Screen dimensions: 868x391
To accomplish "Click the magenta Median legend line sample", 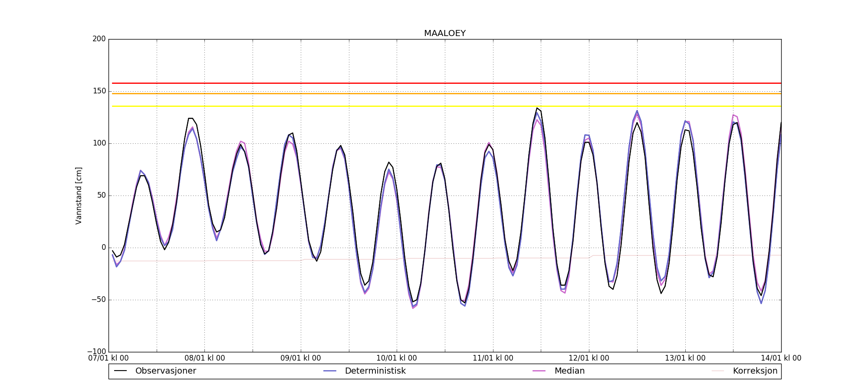I will pos(539,371).
